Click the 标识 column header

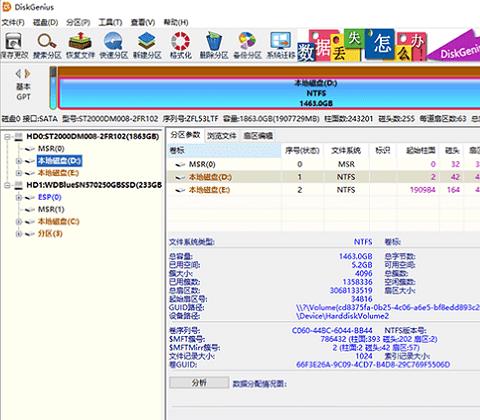[383, 150]
